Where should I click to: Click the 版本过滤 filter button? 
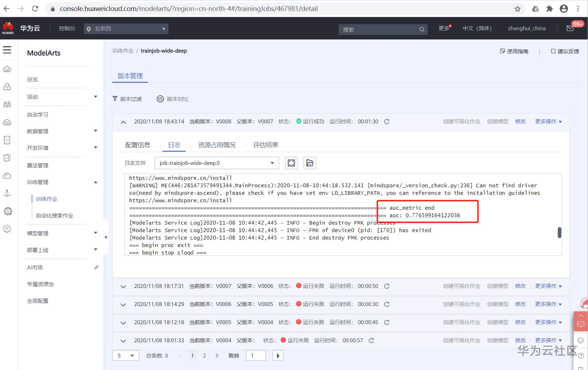(x=127, y=99)
